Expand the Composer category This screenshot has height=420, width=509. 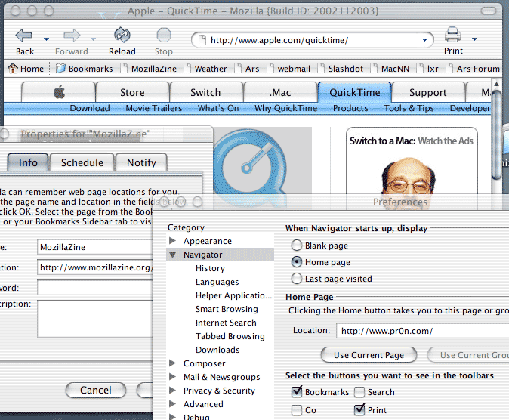point(172,363)
